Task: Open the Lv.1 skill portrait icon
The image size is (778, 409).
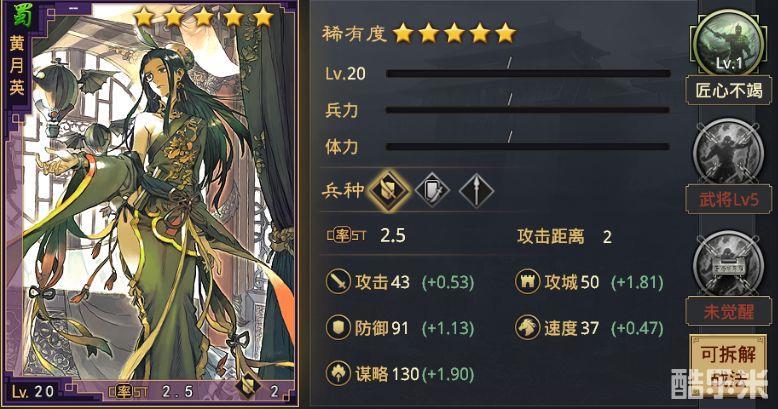Action: click(728, 44)
